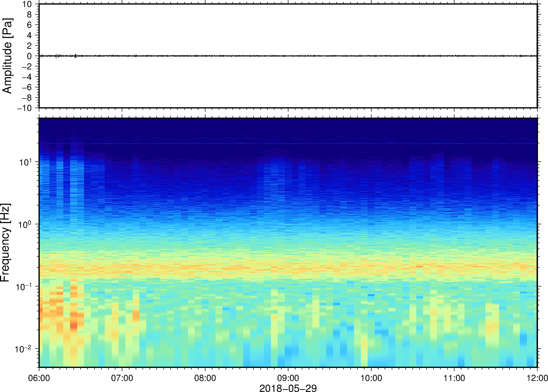
Task: Click the thin horizontal spectral line near 20 Hz
Action: point(288,143)
